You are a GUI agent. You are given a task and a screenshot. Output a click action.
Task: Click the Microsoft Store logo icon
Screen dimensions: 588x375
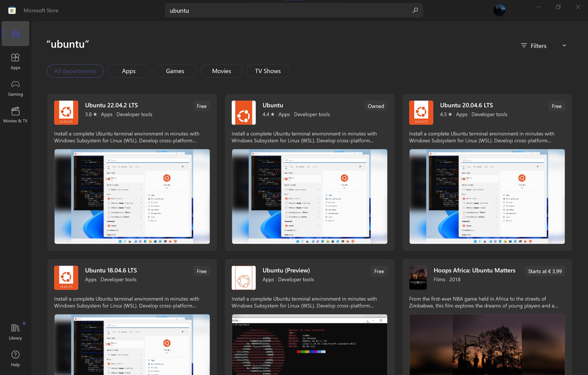pyautogui.click(x=12, y=10)
